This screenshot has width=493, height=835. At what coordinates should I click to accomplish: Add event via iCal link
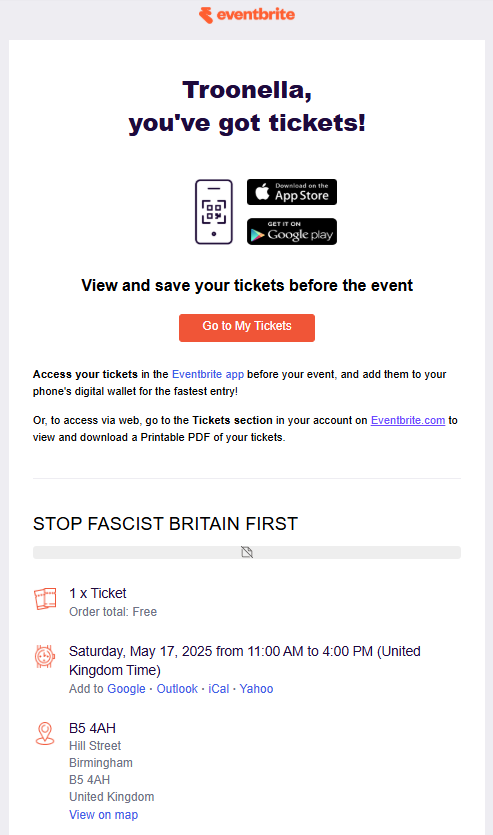pyautogui.click(x=218, y=689)
